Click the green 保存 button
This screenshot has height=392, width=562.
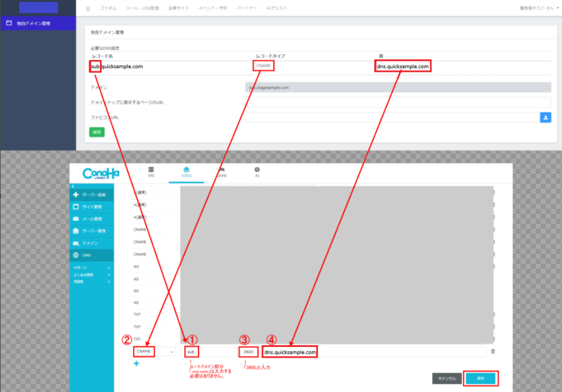97,133
